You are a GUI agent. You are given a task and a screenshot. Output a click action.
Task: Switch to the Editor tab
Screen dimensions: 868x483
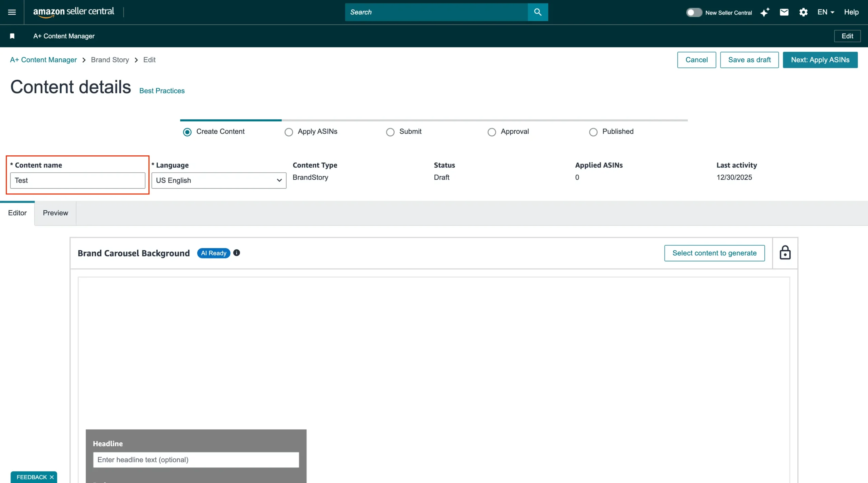tap(17, 213)
